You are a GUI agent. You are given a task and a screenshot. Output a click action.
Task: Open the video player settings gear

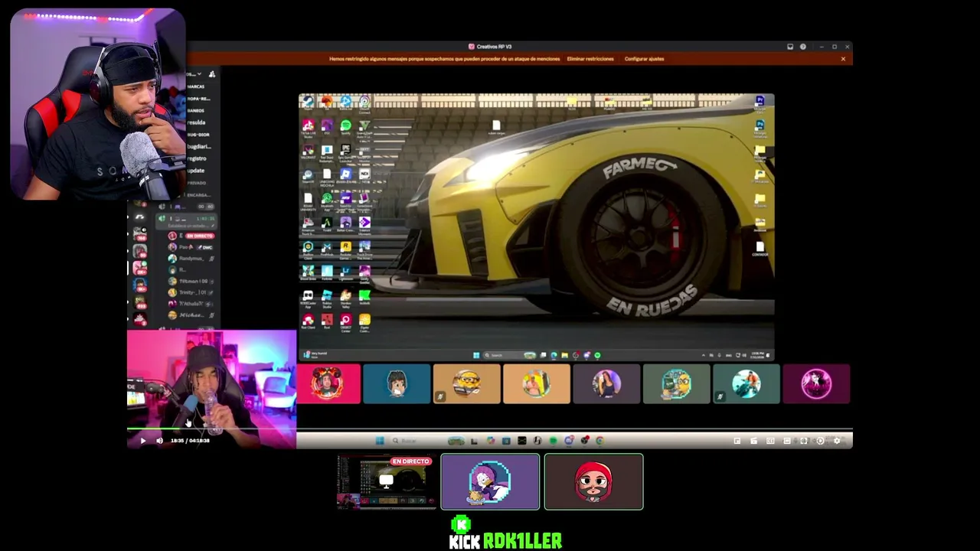pos(836,441)
